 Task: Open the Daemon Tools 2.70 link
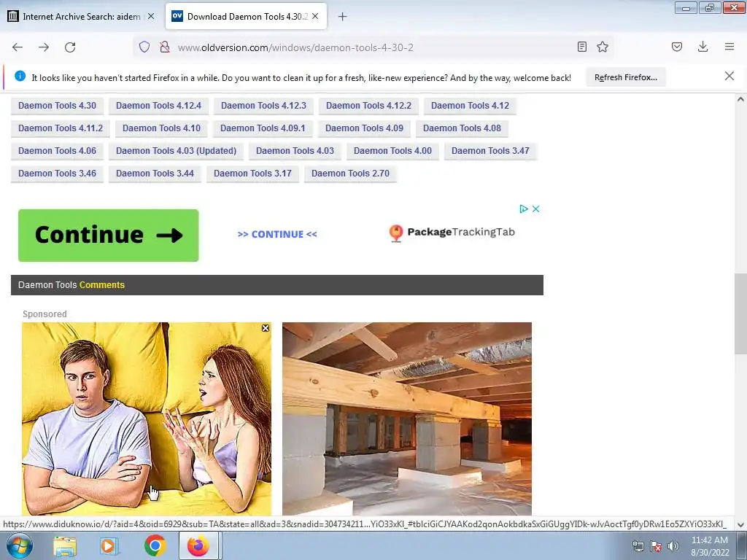[351, 174]
